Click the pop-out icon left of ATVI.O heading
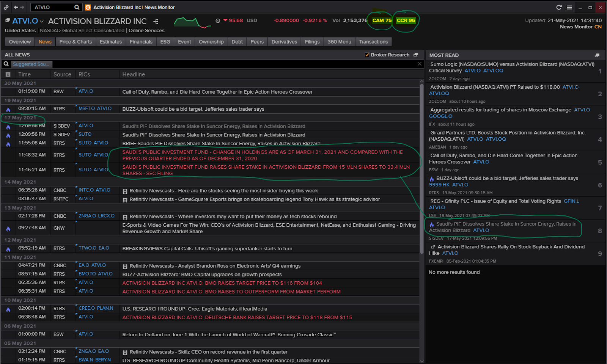The width and height of the screenshot is (607, 364). click(x=8, y=20)
